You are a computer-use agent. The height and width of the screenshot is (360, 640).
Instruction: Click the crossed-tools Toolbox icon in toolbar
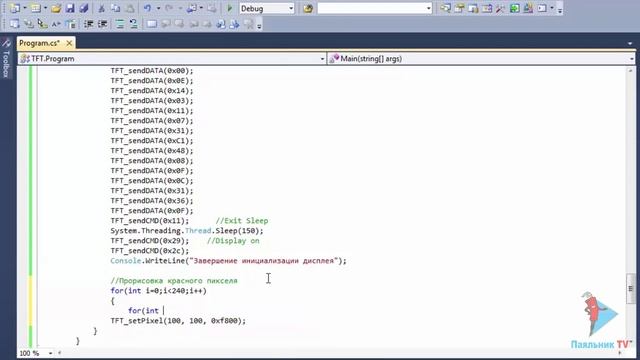click(x=500, y=9)
